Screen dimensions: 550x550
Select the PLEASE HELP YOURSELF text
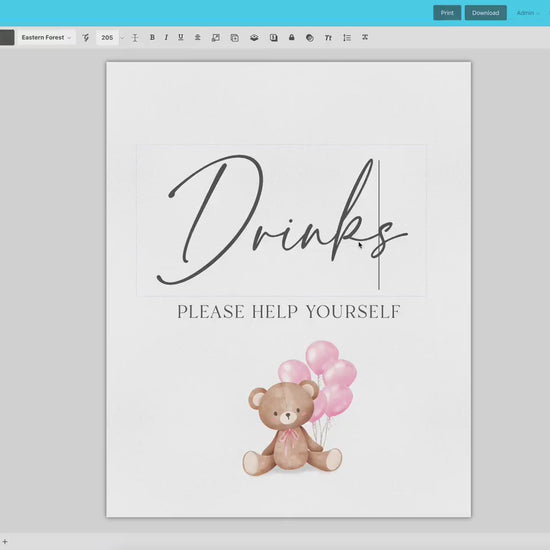click(x=289, y=312)
